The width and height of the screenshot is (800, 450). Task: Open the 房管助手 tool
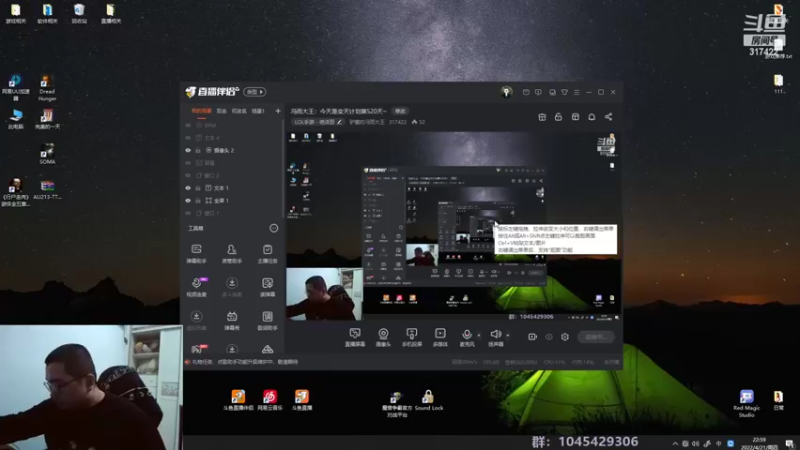coord(232,253)
